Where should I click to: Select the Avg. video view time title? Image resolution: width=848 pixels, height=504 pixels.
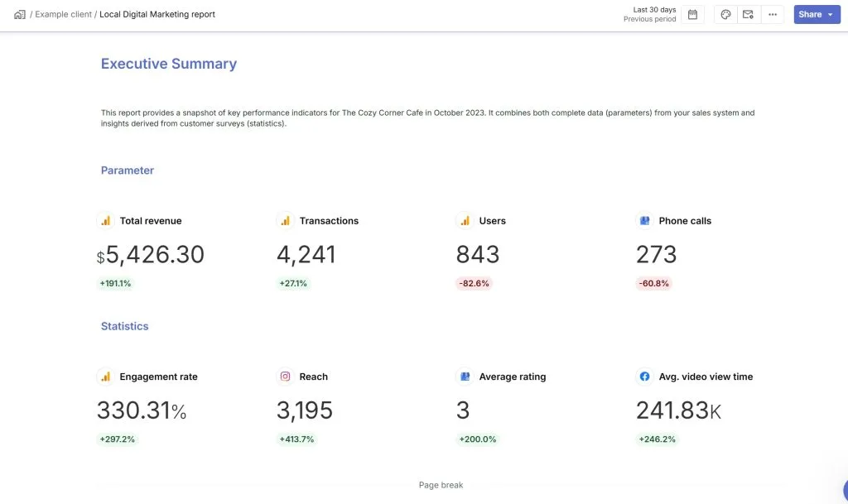click(706, 377)
